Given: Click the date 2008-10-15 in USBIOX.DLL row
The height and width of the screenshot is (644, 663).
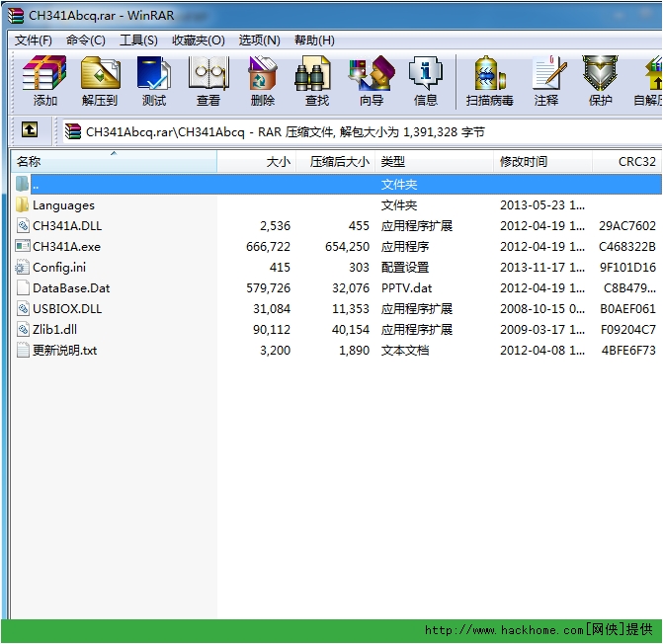Looking at the screenshot, I should click(x=542, y=308).
